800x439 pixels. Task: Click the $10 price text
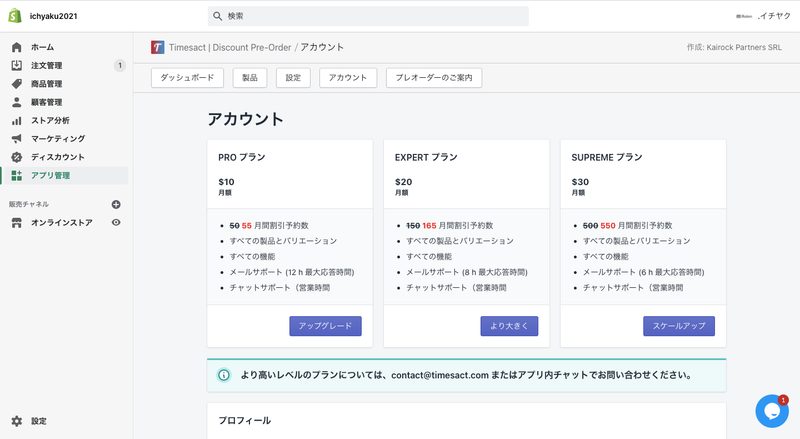(226, 182)
